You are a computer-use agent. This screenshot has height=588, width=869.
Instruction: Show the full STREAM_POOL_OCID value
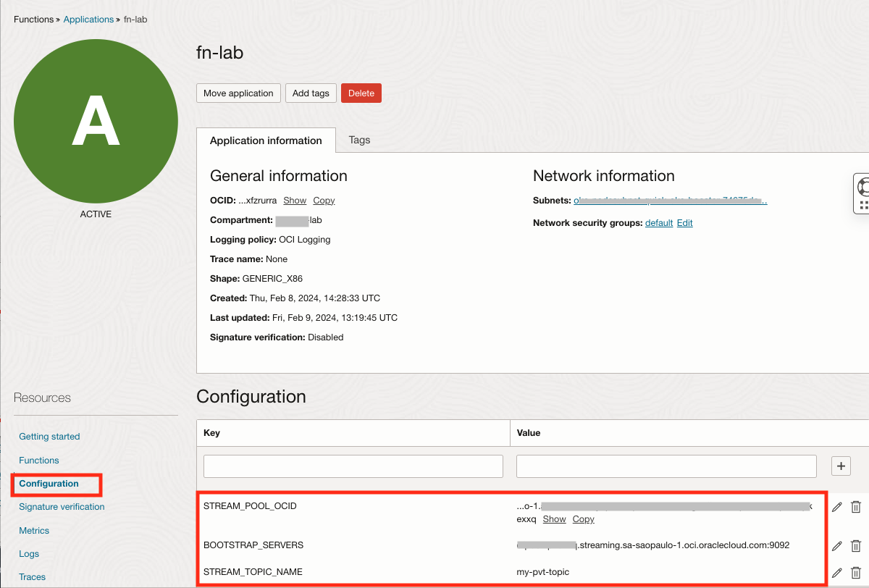point(555,519)
